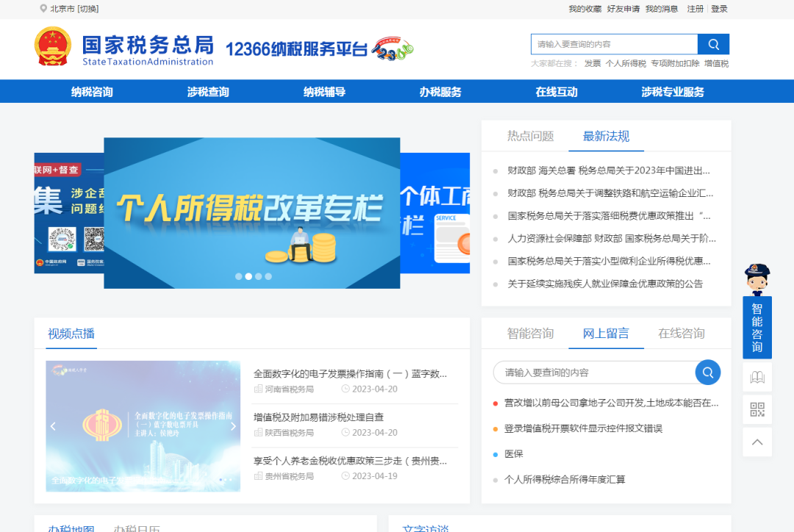This screenshot has width=794, height=532.
Task: Show the QR code sidebar icon
Action: click(757, 409)
